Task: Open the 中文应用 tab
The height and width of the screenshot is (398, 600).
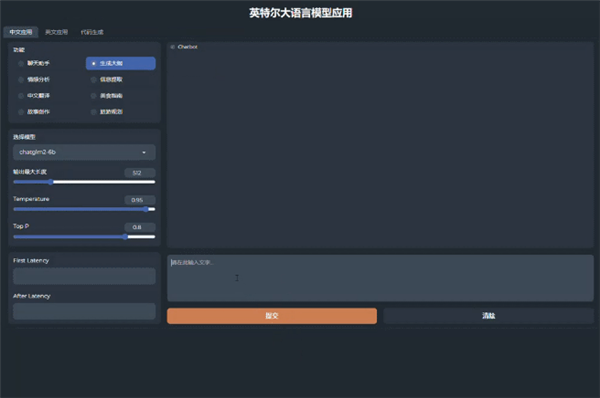Action: [21, 32]
